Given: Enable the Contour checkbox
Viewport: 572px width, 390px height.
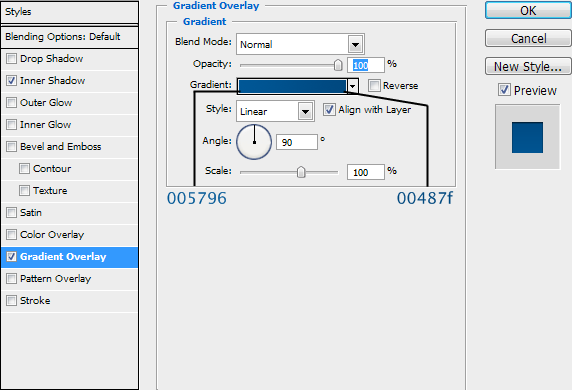Looking at the screenshot, I should (24, 168).
